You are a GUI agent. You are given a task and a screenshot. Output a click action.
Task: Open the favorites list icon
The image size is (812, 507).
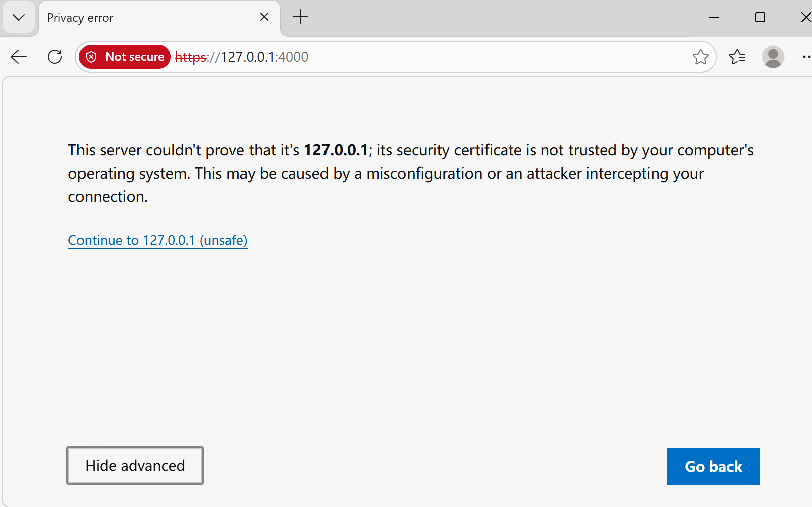tap(737, 57)
